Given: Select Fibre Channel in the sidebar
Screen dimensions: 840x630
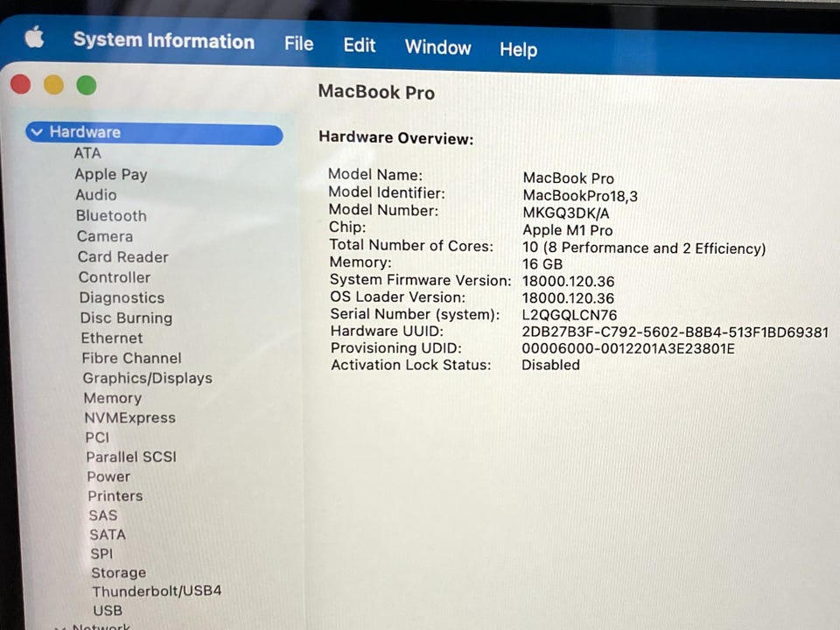Looking at the screenshot, I should (132, 358).
